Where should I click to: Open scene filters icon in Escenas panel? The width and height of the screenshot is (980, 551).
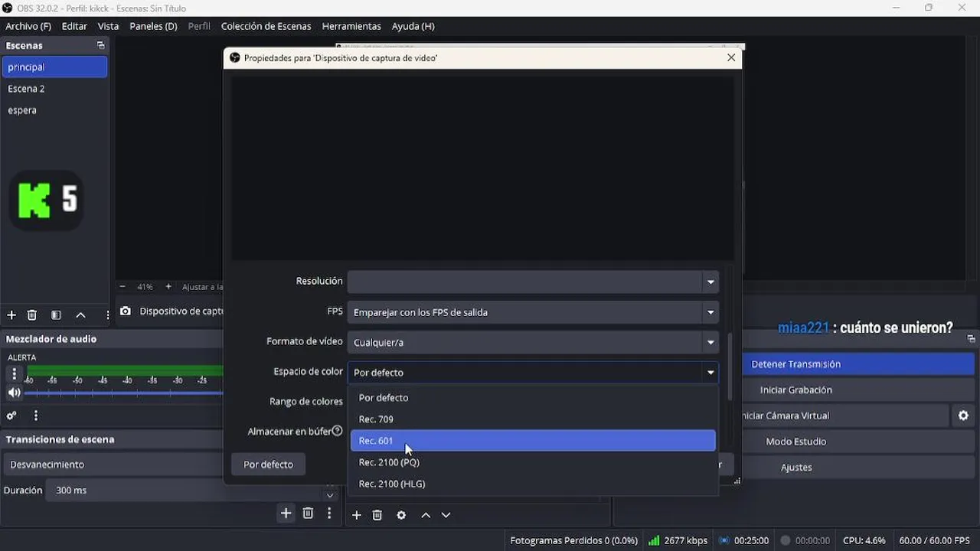click(x=56, y=315)
